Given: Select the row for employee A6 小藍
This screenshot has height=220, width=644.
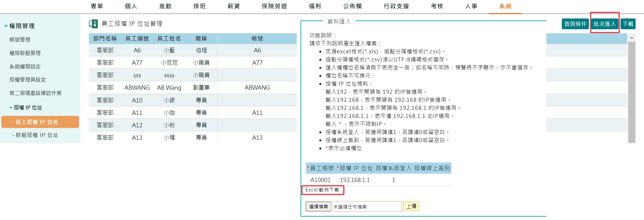Looking at the screenshot, I should [x=193, y=50].
